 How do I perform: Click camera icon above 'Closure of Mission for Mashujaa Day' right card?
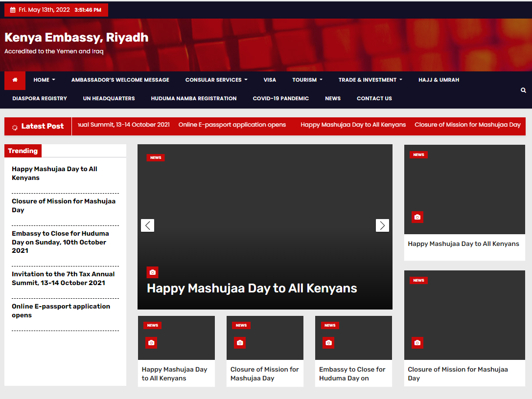tap(417, 343)
